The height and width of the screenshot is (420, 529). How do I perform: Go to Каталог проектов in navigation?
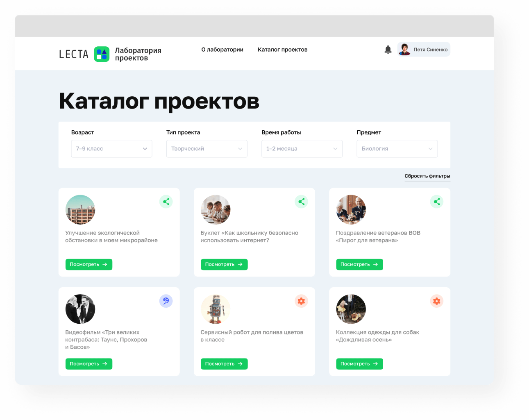pyautogui.click(x=282, y=50)
